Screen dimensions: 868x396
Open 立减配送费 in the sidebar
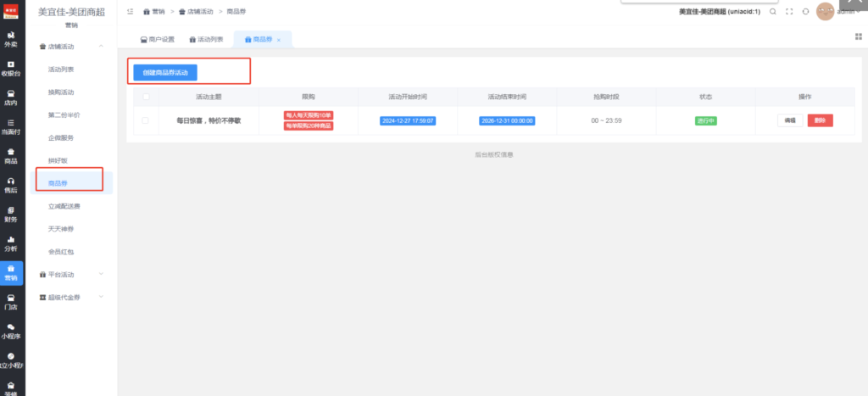[x=64, y=206]
